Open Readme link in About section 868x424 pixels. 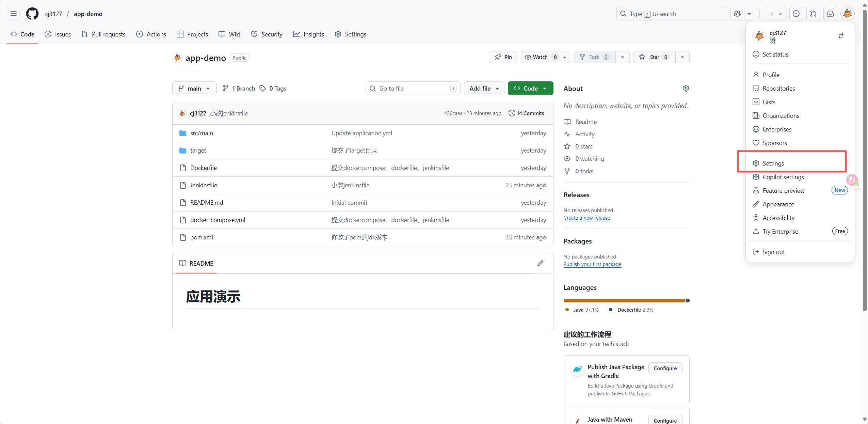point(580,122)
